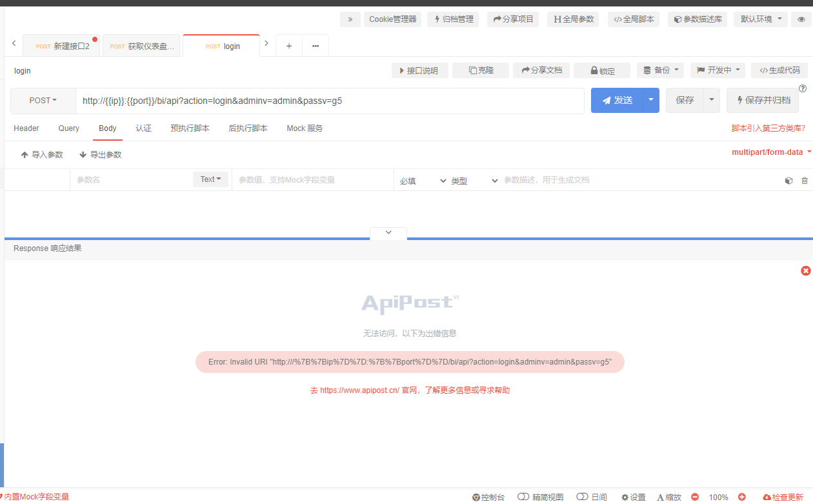The width and height of the screenshot is (813, 504).
Task: Open 全局脚本 editor
Action: pos(634,19)
